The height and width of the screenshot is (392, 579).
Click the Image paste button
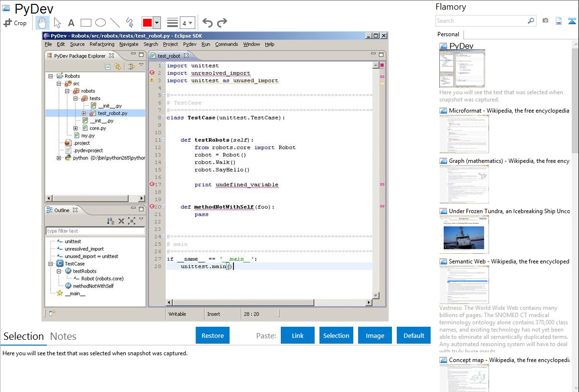tap(375, 335)
